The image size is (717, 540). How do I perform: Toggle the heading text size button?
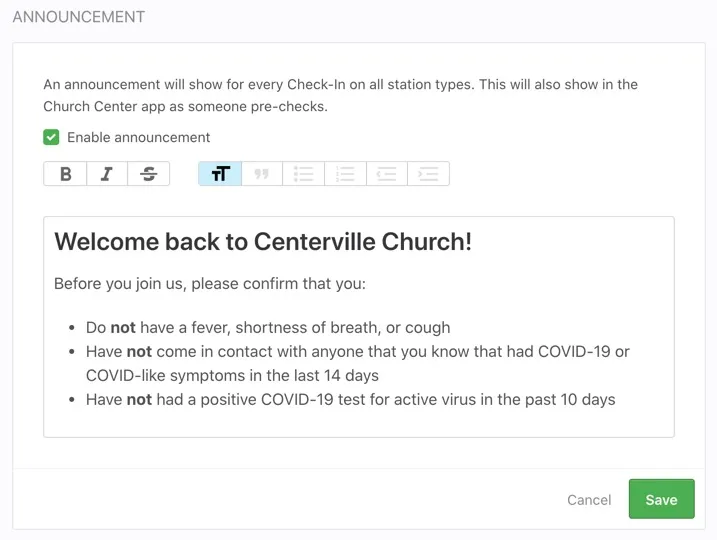[x=220, y=174]
